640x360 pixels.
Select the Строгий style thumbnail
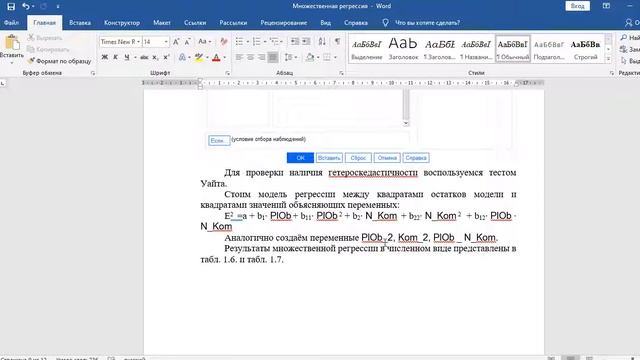point(585,49)
